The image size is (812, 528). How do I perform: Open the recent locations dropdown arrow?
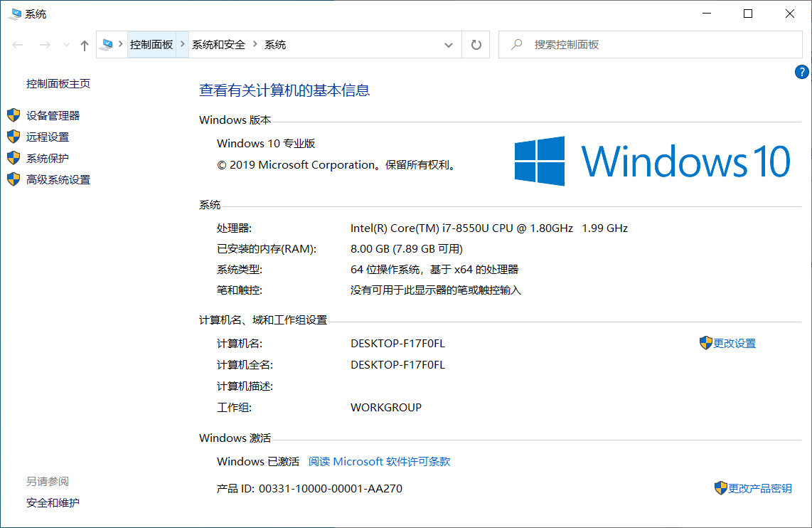(66, 45)
